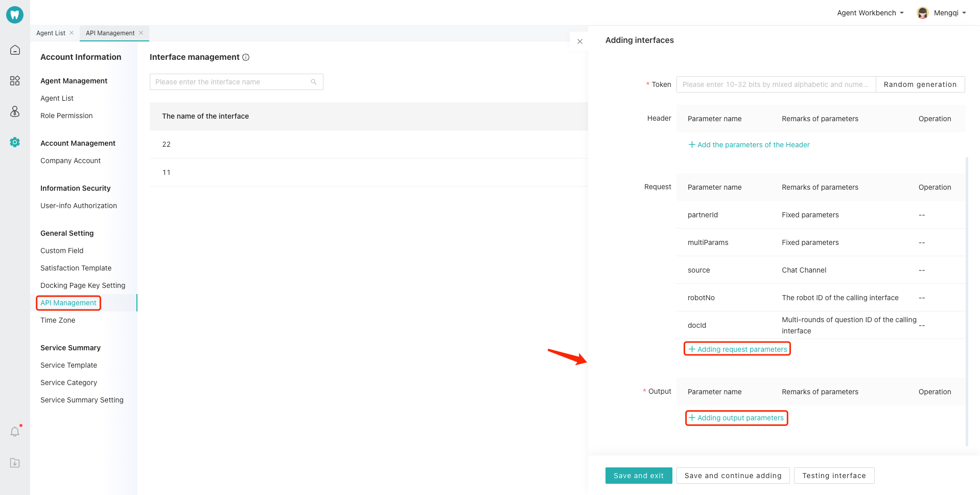
Task: Click The name of the interface header
Action: [205, 116]
